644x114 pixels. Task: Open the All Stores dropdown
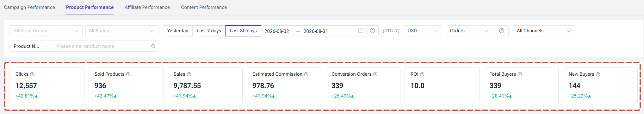[122, 31]
